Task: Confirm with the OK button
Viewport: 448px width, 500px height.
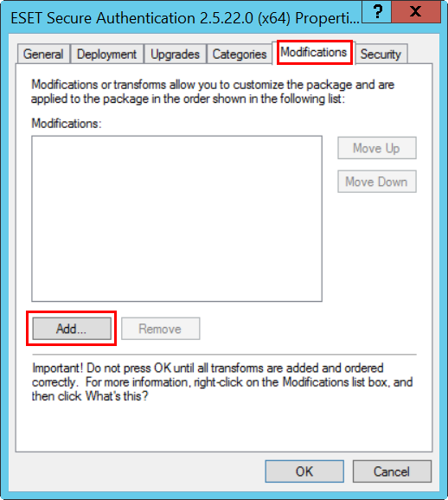Action: [x=304, y=471]
